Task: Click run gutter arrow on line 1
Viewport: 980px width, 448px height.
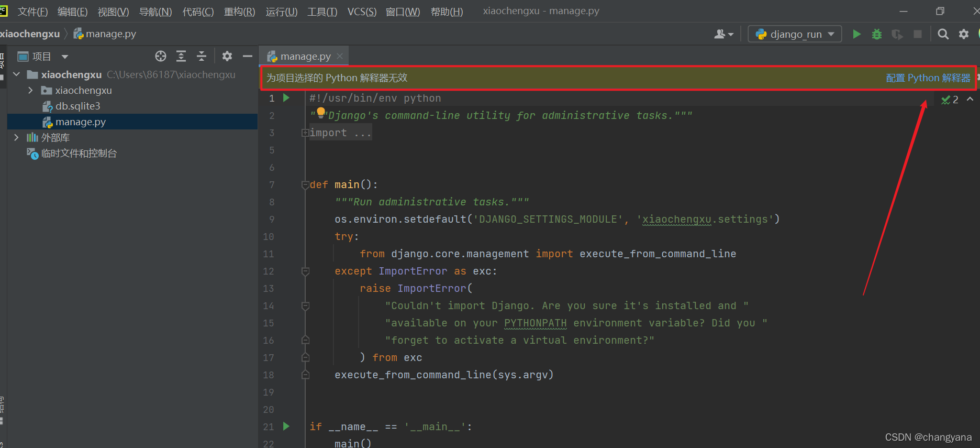Action: point(286,97)
